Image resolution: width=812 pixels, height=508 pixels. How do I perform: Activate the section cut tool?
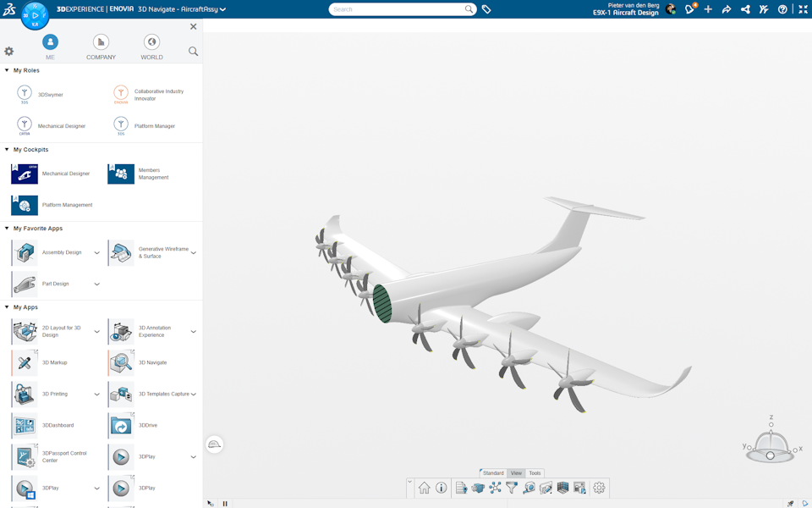tap(547, 488)
